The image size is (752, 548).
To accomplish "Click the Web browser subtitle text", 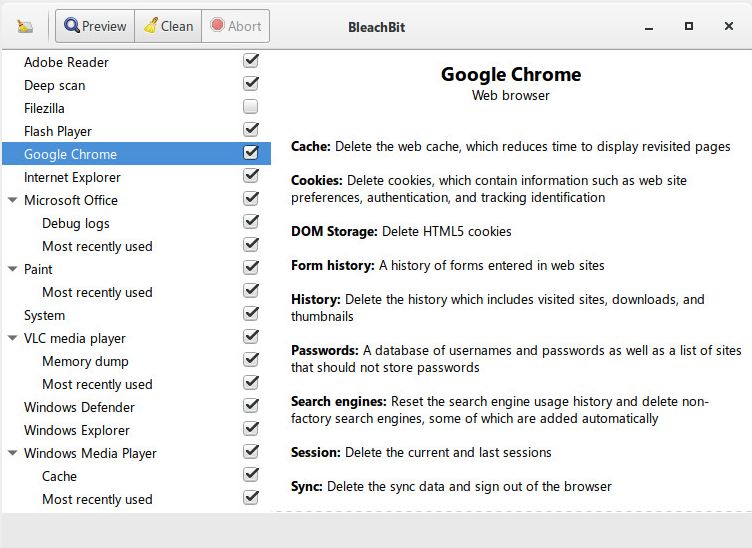I will coord(510,95).
